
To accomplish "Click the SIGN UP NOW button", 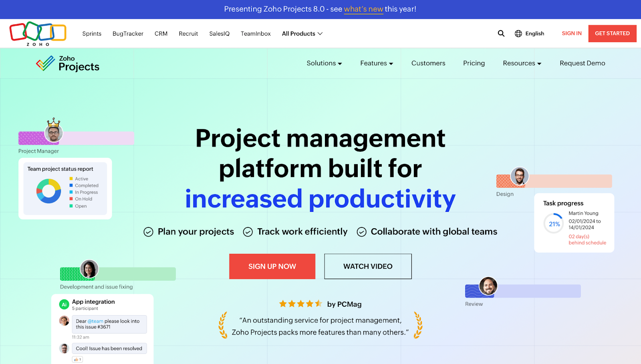I will click(x=272, y=266).
